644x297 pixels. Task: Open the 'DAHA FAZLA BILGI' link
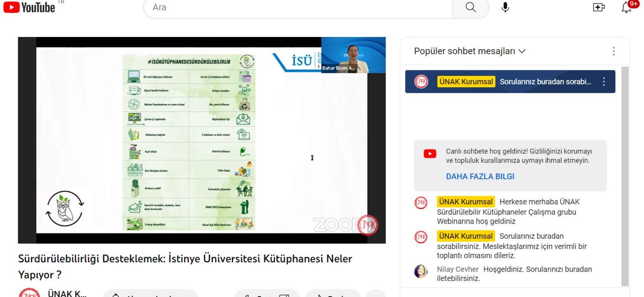point(480,176)
